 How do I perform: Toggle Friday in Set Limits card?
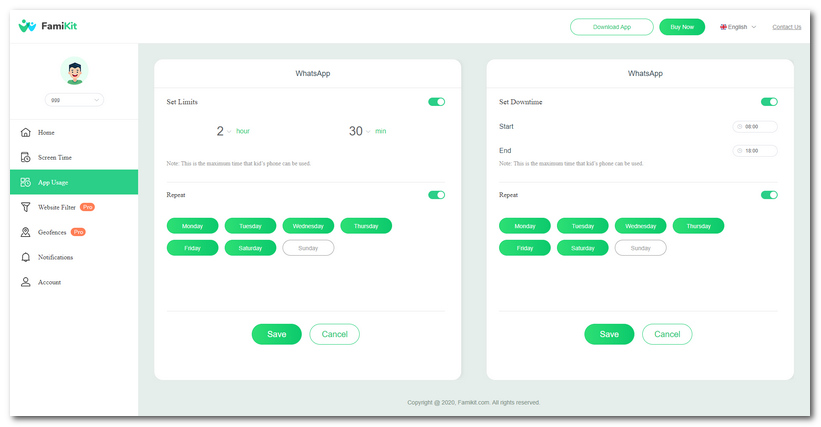coord(192,248)
